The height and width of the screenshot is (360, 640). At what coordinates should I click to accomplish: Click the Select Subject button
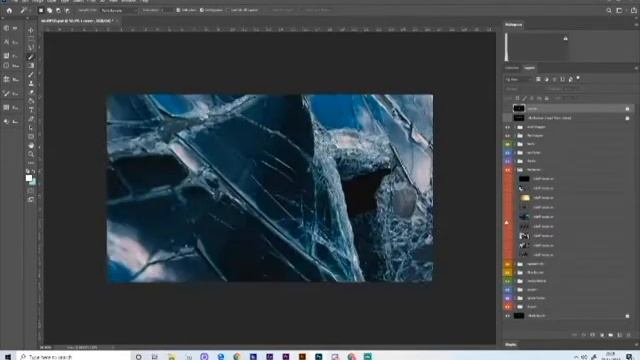[x=282, y=10]
